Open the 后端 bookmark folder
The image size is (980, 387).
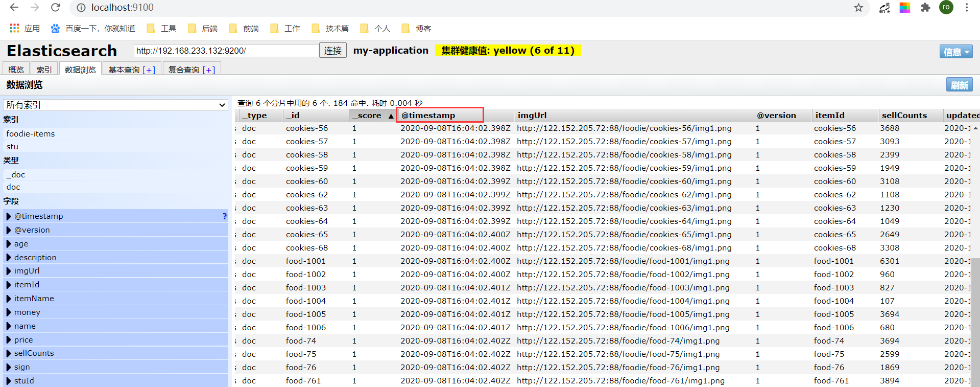tap(203, 28)
